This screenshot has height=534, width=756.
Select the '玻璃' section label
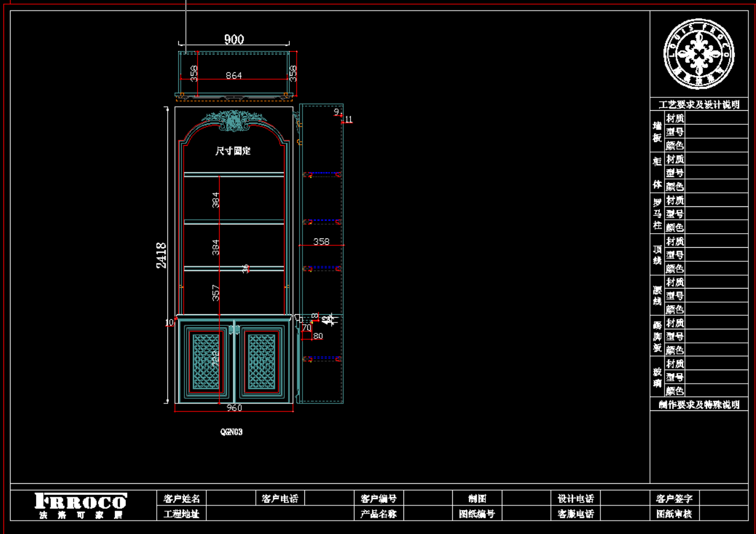point(657,377)
